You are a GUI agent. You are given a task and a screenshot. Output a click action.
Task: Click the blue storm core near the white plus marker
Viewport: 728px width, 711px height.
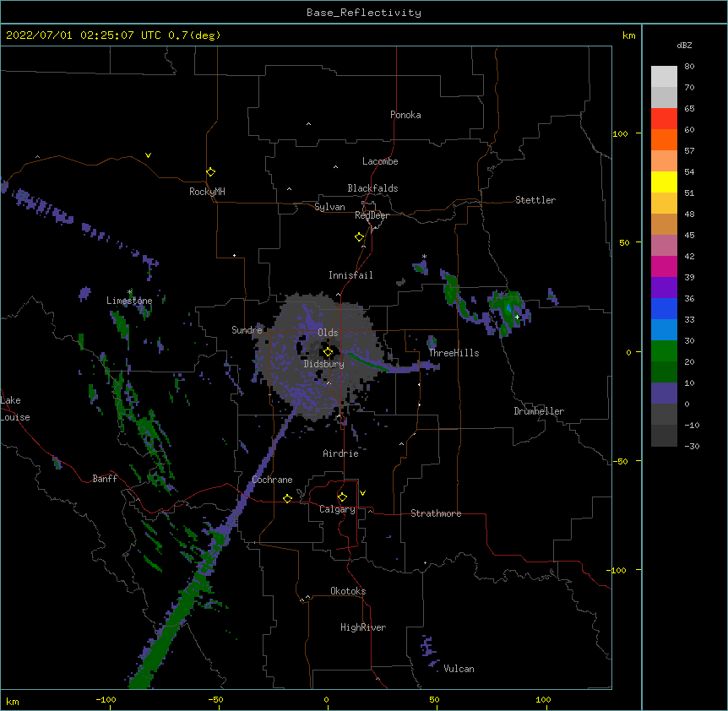(x=509, y=308)
